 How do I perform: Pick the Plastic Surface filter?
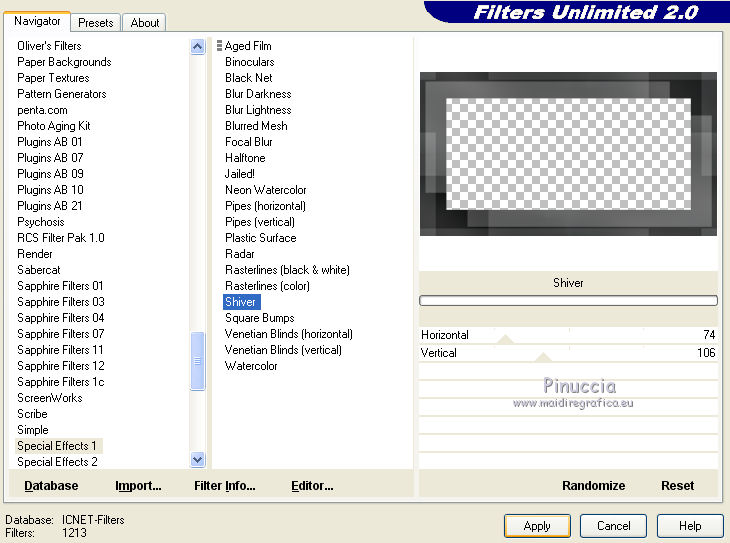[x=261, y=238]
